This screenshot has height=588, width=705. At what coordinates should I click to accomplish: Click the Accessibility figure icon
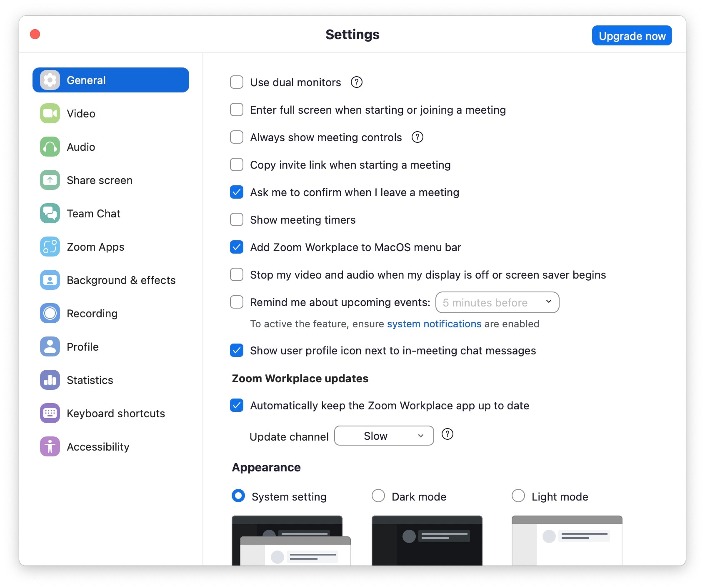click(50, 446)
